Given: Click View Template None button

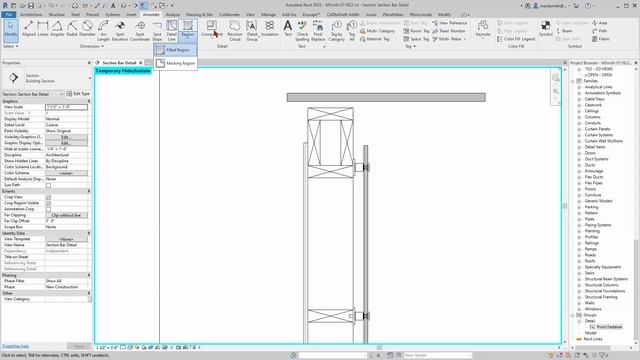Looking at the screenshot, I should coord(66,239).
